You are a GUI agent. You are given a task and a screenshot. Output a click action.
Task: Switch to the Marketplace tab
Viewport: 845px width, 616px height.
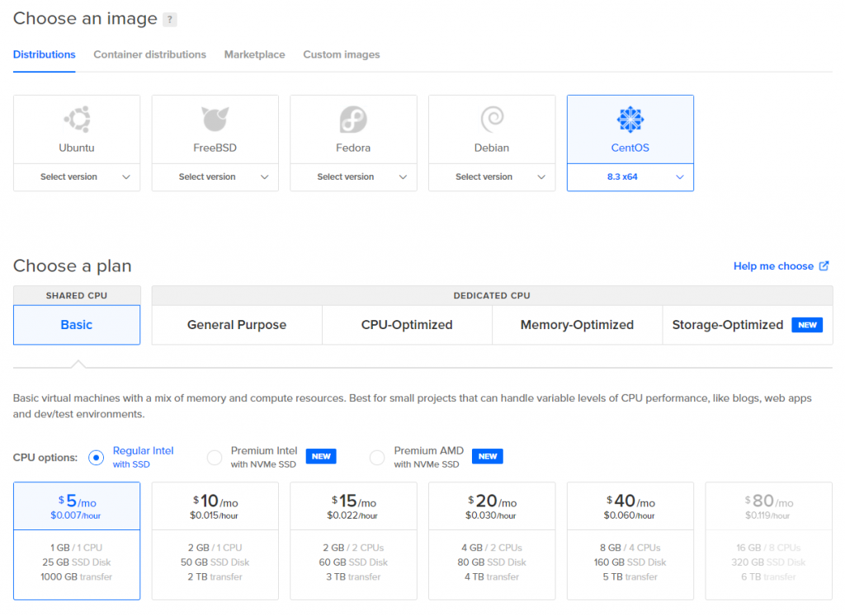(254, 54)
